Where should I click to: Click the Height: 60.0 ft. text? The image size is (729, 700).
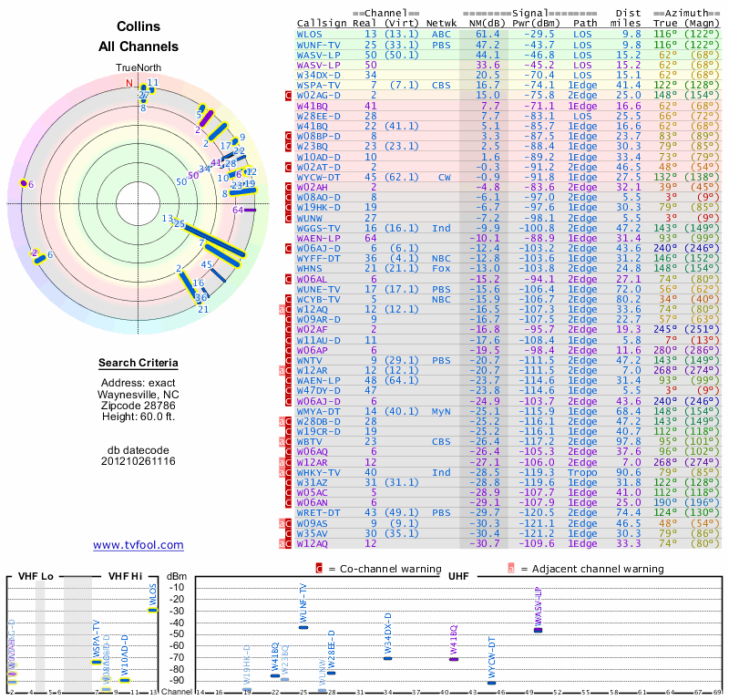(x=139, y=417)
